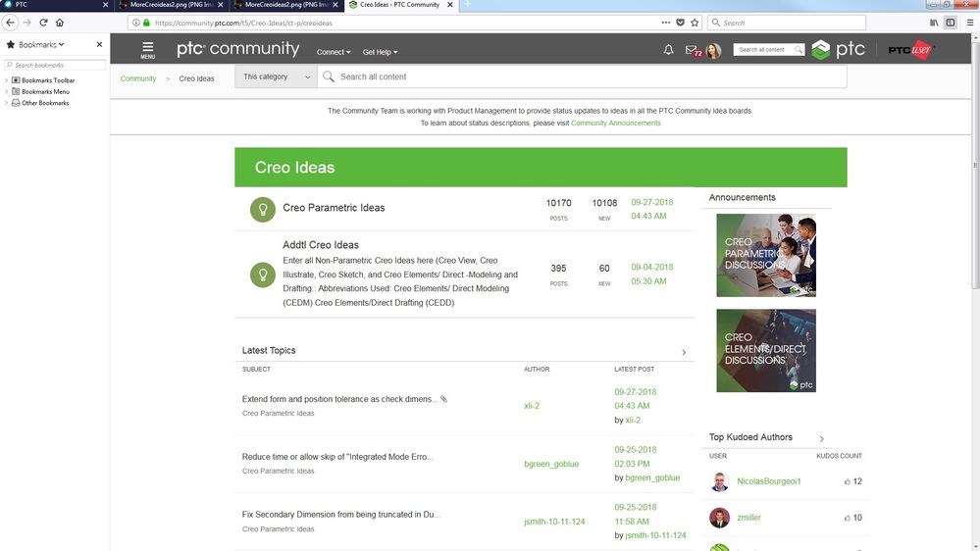Open the Creo Parametric Ideas board
The height and width of the screenshot is (551, 980).
tap(334, 208)
